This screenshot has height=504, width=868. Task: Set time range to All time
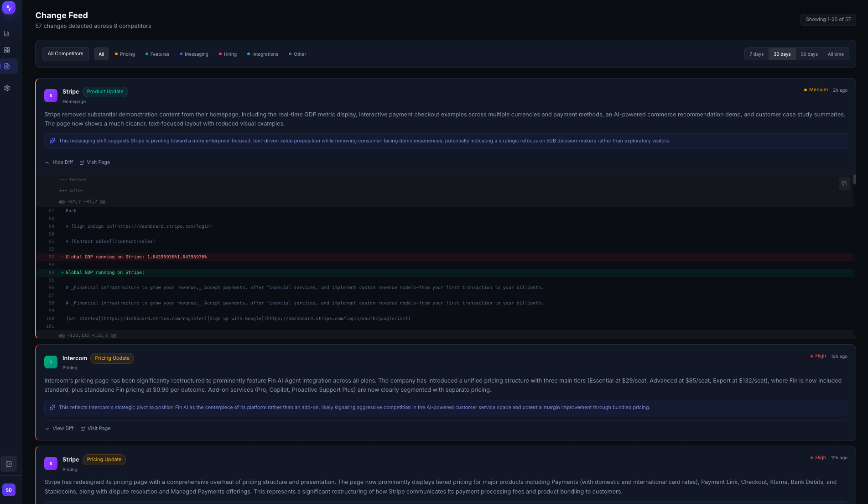click(836, 54)
